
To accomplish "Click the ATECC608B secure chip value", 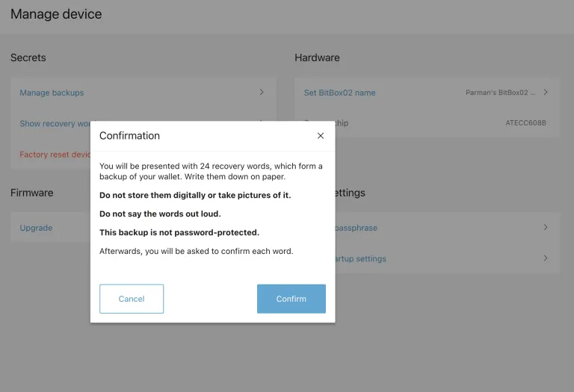I will (525, 123).
